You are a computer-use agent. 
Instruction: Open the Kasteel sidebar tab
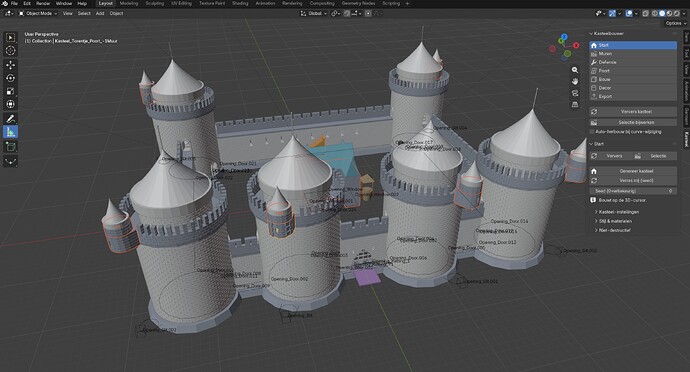(x=686, y=140)
